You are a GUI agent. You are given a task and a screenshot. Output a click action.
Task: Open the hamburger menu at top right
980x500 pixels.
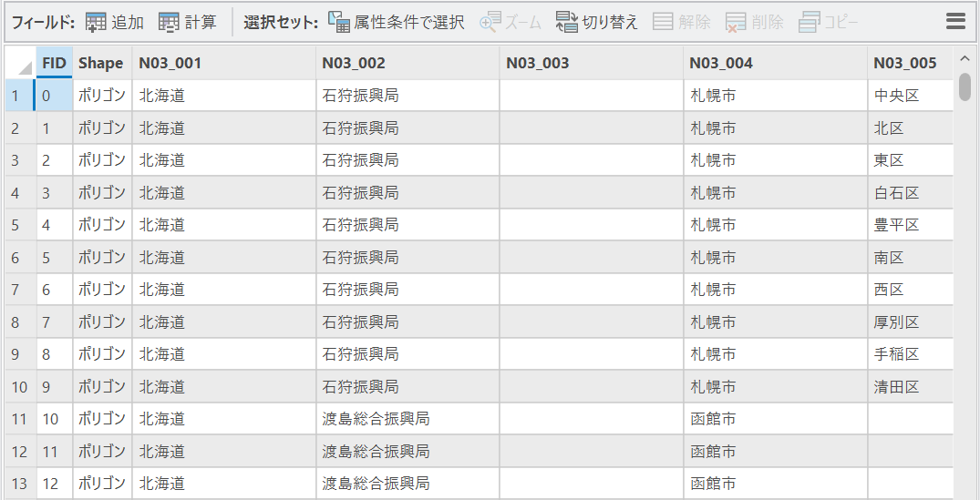click(955, 22)
